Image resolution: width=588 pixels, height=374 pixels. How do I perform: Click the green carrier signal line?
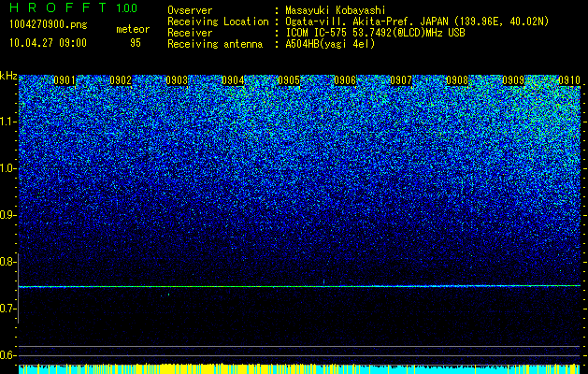pos(299,286)
